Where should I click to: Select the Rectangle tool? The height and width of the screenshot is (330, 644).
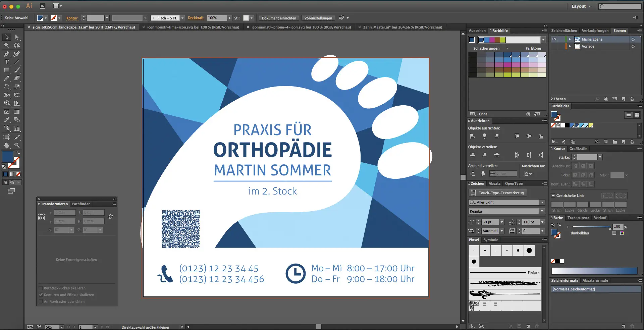pos(6,70)
